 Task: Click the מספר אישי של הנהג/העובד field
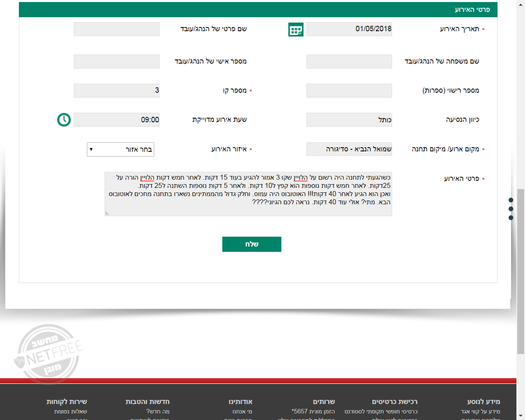[x=116, y=62]
